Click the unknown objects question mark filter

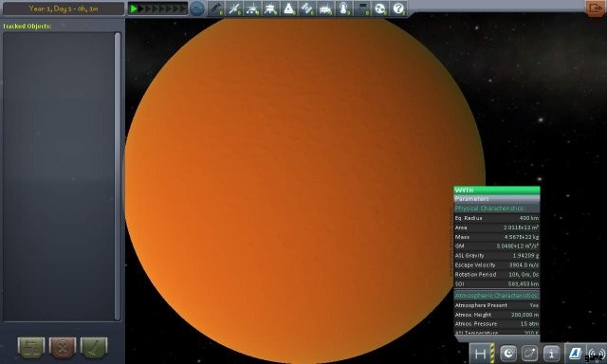click(398, 9)
